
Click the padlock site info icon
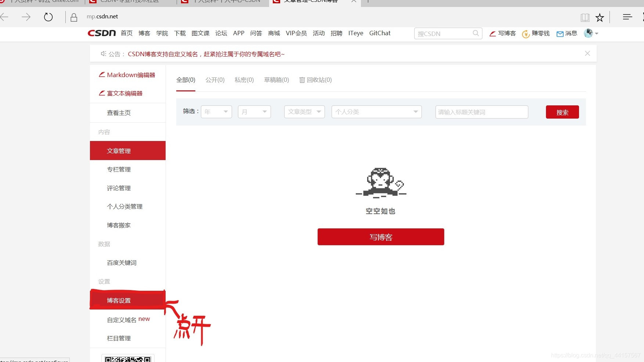point(74,17)
